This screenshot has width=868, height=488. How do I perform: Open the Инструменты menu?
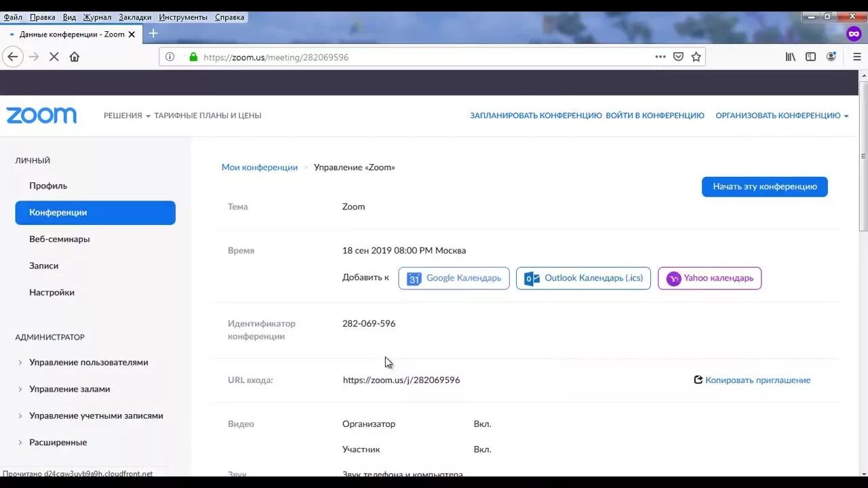pyautogui.click(x=183, y=17)
